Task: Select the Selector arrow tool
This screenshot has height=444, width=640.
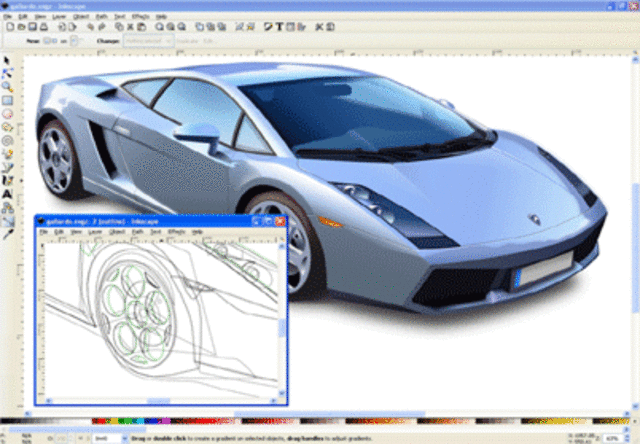Action: [x=7, y=61]
